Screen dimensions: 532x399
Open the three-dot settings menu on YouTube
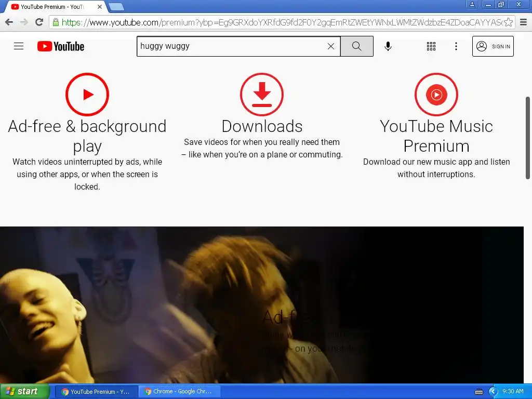[x=456, y=46]
